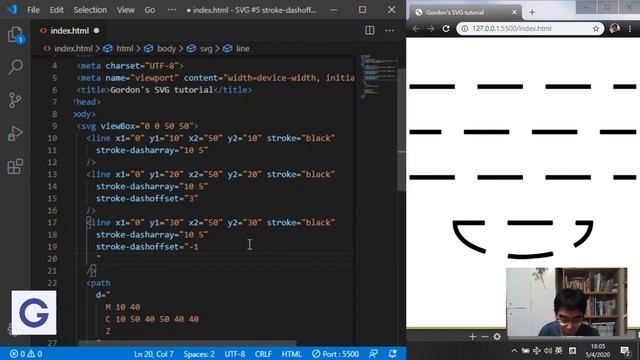Change language mode via HTML

(291, 354)
